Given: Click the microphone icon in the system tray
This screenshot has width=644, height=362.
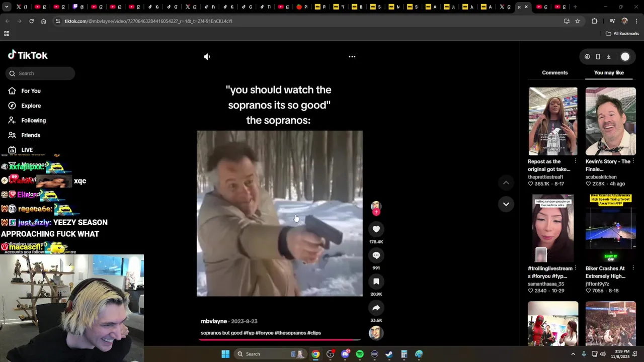Looking at the screenshot, I should (584, 354).
